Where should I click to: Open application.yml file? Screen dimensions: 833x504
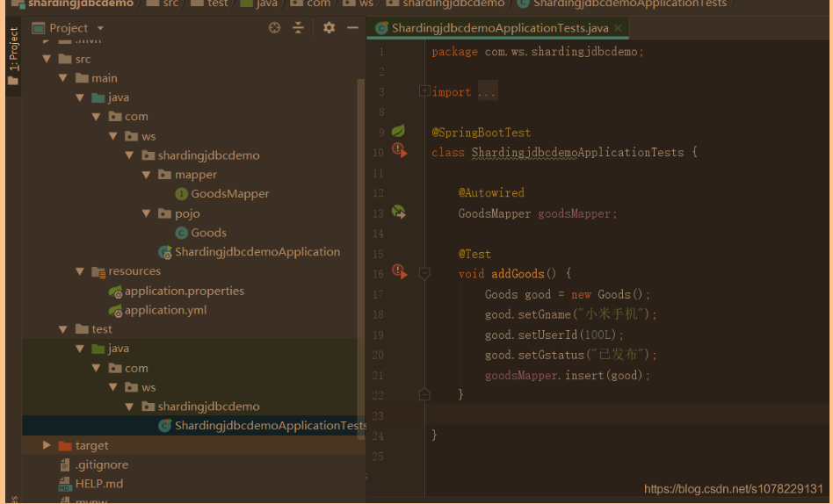pos(166,310)
